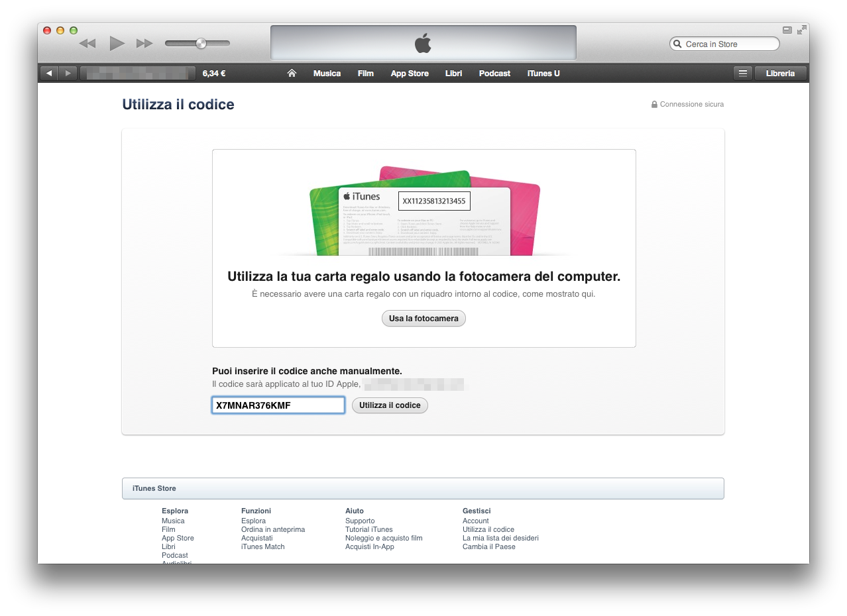Open Acquisti In-App link
This screenshot has width=847, height=616.
370,547
